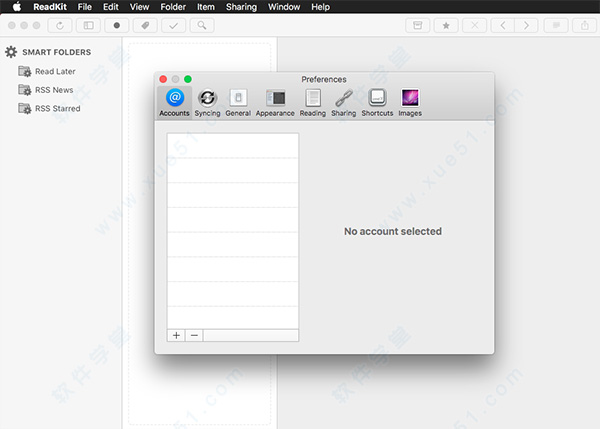Switch to the Appearance preferences tab
Viewport: 600px width, 429px height.
coord(275,103)
